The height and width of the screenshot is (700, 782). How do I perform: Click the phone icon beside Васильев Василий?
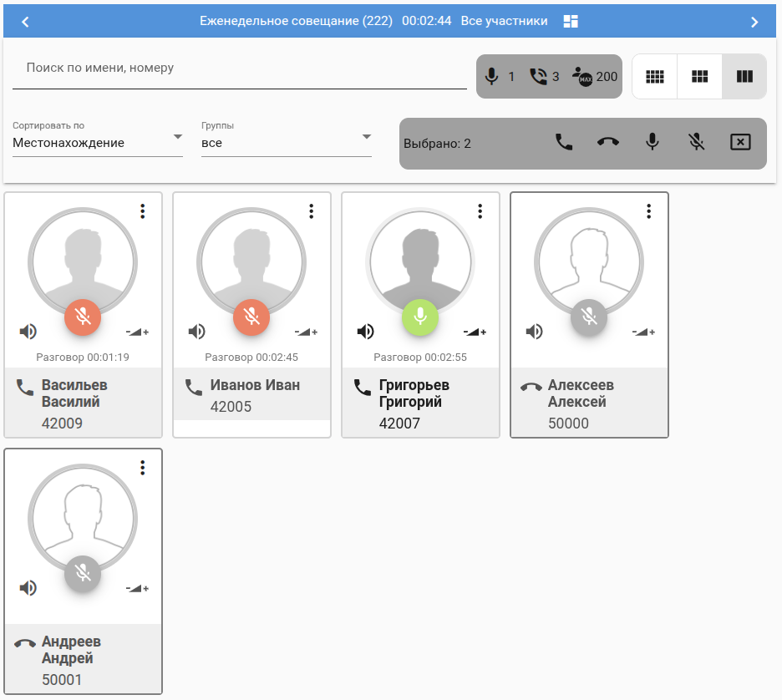pyautogui.click(x=25, y=388)
